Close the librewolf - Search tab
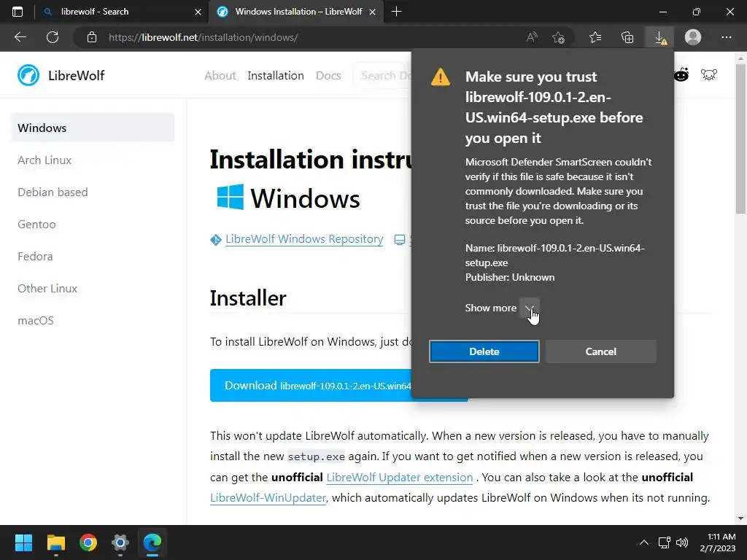This screenshot has width=747, height=560. [x=198, y=12]
